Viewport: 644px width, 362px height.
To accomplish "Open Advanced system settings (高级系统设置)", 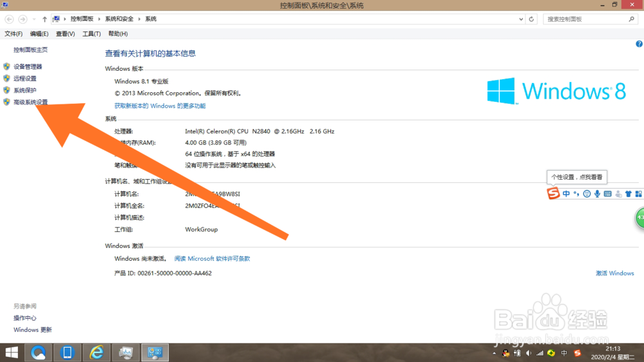I will [30, 102].
